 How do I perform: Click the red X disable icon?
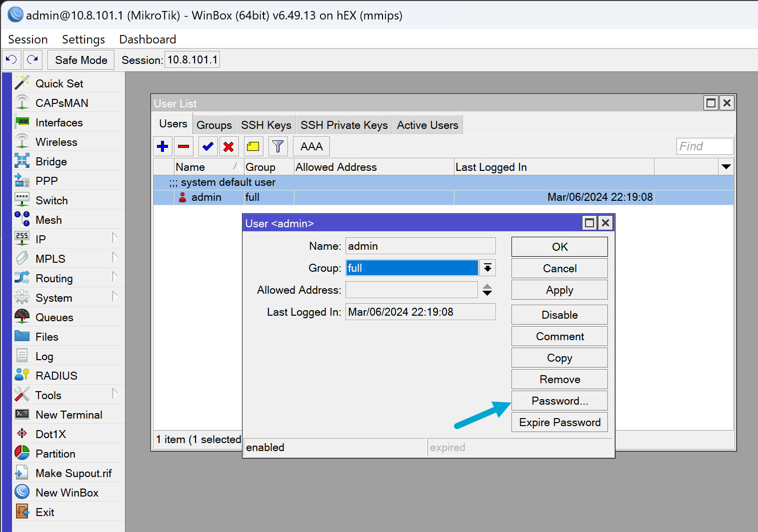coord(228,146)
